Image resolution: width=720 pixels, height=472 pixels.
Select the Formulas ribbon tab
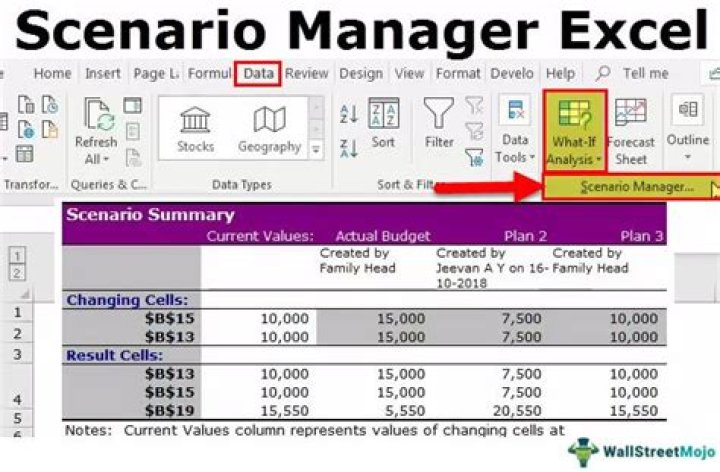point(209,73)
